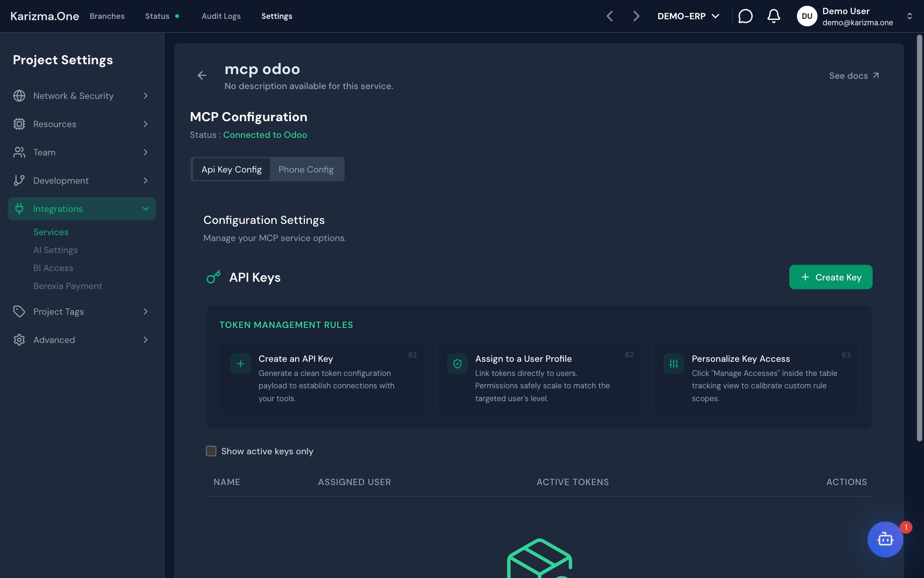Click the Create Key button
Image resolution: width=924 pixels, height=578 pixels.
[830, 277]
